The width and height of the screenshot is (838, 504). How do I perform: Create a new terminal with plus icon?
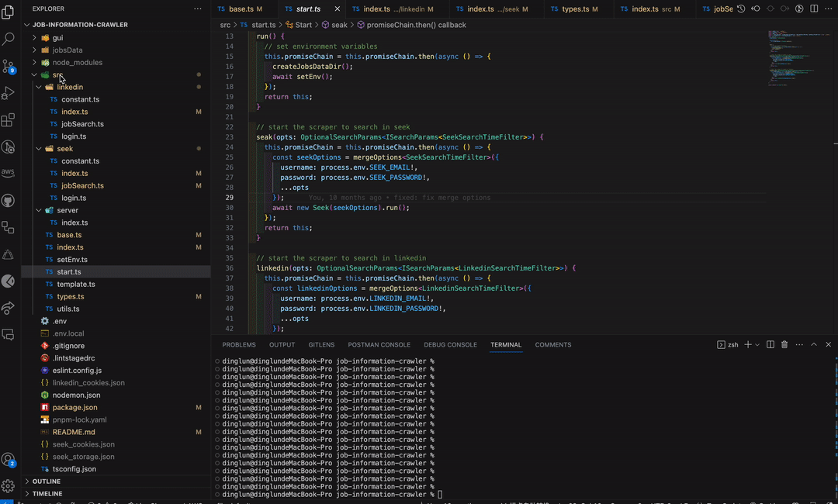tap(748, 345)
